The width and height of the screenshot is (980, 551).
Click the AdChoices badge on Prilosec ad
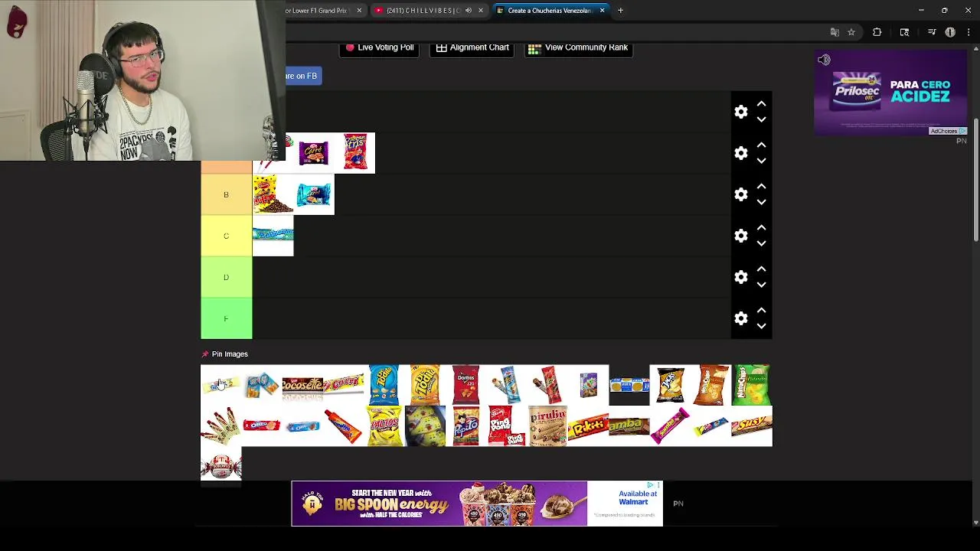click(x=948, y=131)
